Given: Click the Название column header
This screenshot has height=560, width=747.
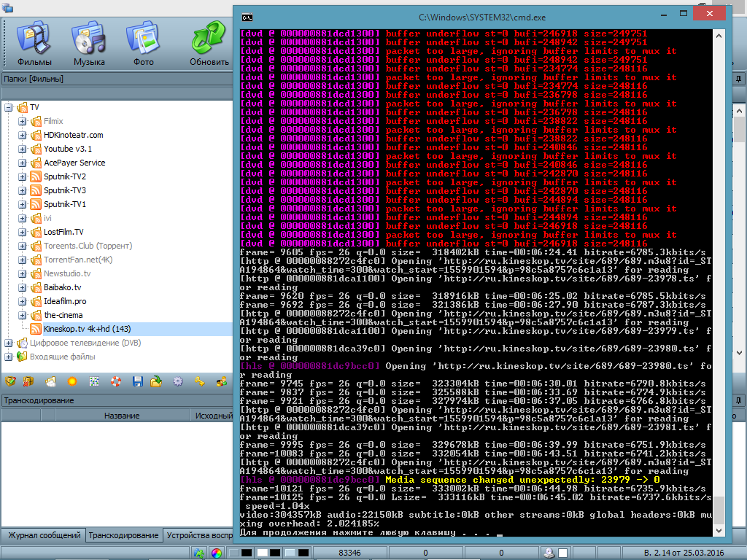Looking at the screenshot, I should [x=121, y=416].
